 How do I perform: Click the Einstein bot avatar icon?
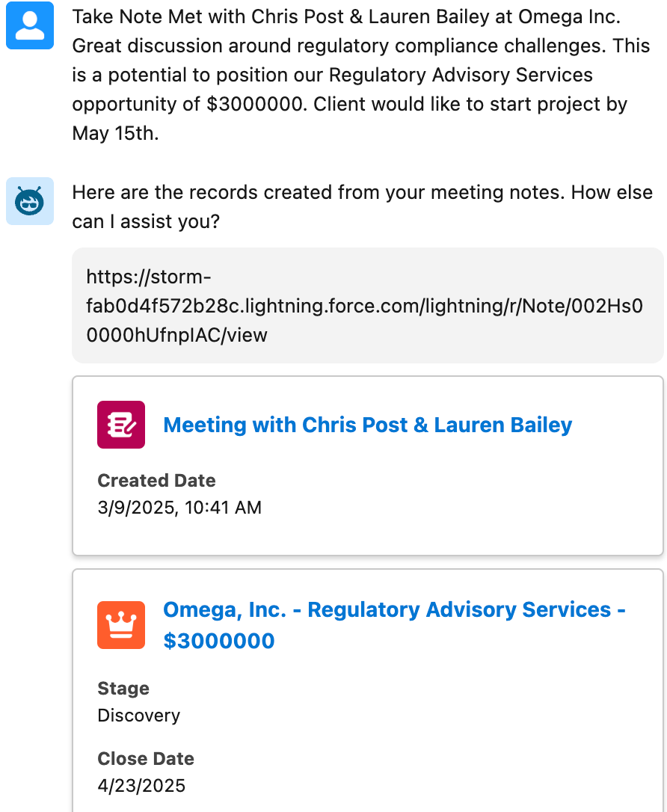coord(30,201)
